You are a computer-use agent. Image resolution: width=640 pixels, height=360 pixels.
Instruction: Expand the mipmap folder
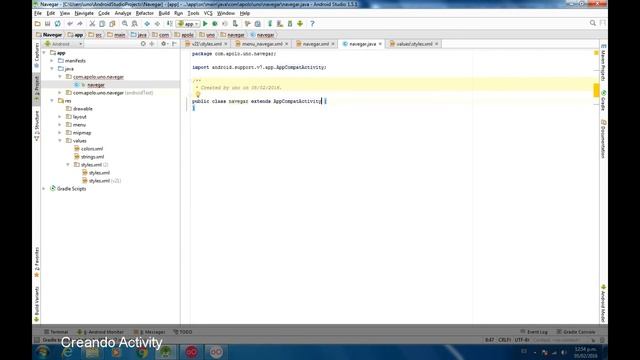pos(60,133)
